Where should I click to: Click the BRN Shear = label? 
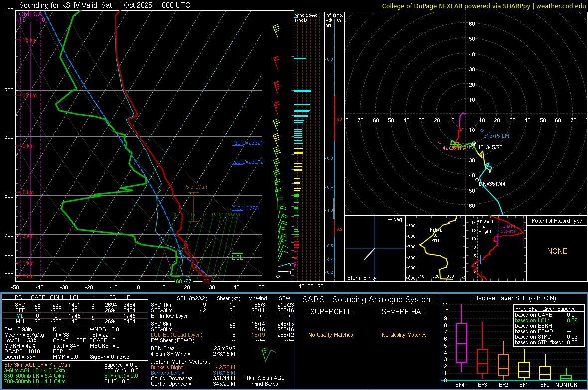click(166, 348)
